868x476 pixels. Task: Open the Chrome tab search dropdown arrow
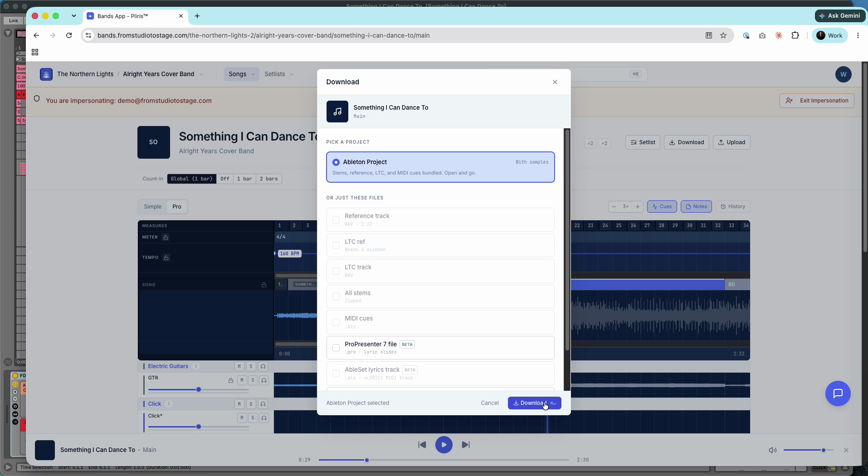[x=74, y=16]
